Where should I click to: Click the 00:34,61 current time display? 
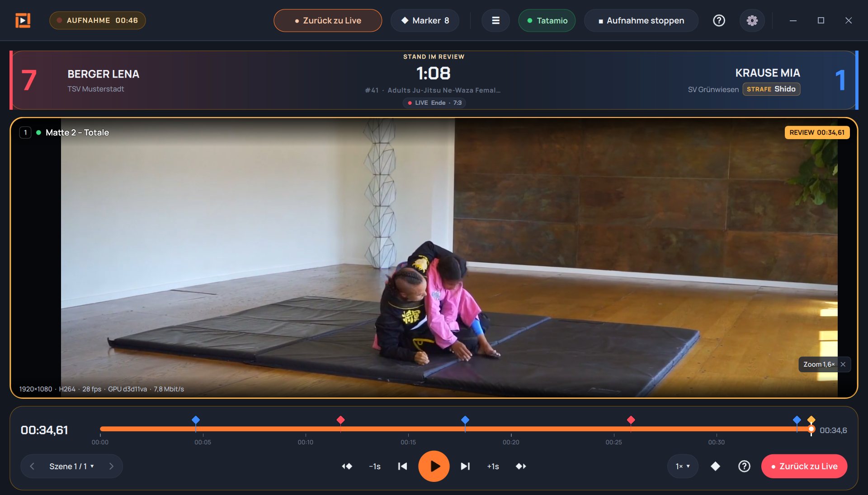[x=44, y=430]
